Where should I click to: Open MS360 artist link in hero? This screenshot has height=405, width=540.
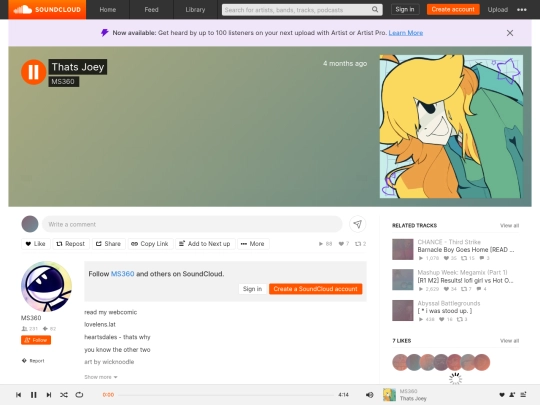tap(63, 82)
